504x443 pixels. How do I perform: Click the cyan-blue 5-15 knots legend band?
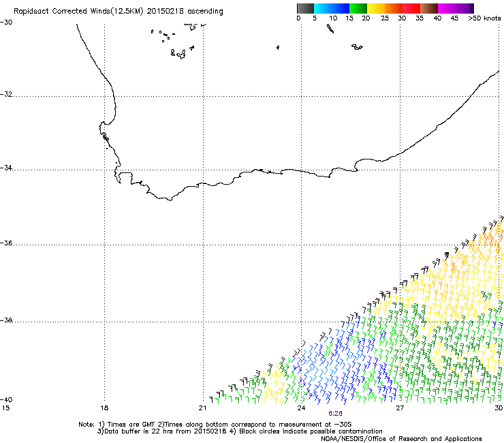(x=332, y=8)
